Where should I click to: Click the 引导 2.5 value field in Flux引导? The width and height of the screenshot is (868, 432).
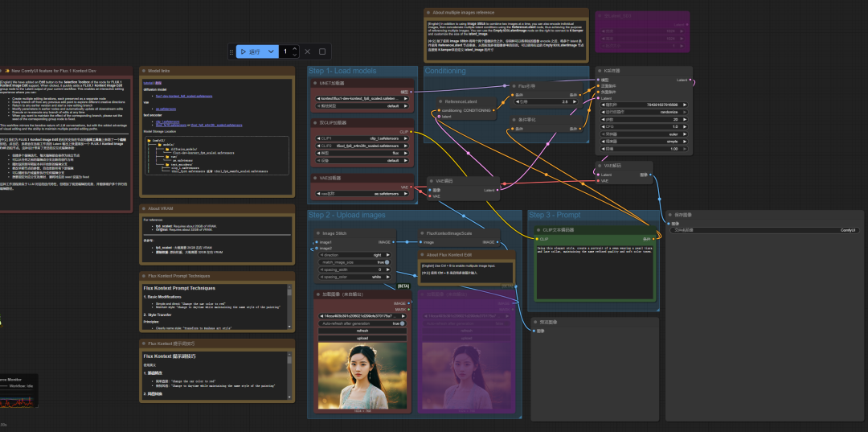(x=547, y=102)
